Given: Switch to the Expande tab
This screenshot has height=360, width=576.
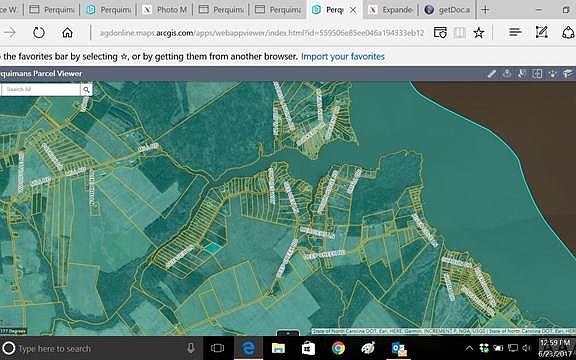Looking at the screenshot, I should click(x=391, y=10).
